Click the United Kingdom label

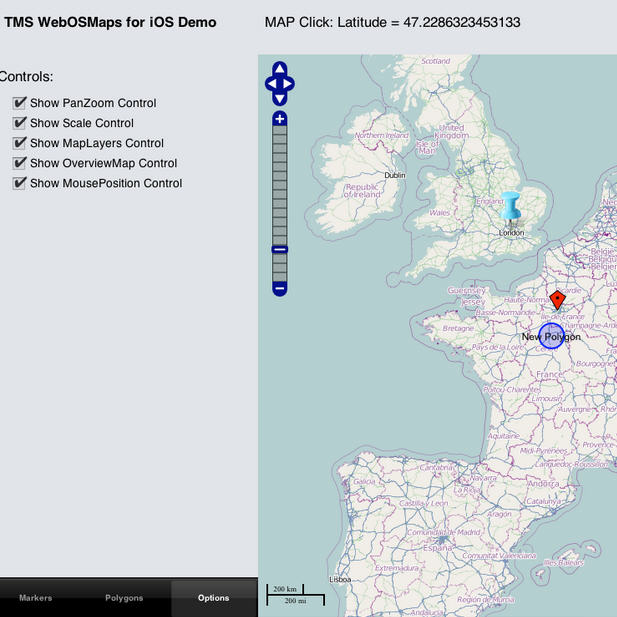[x=452, y=132]
